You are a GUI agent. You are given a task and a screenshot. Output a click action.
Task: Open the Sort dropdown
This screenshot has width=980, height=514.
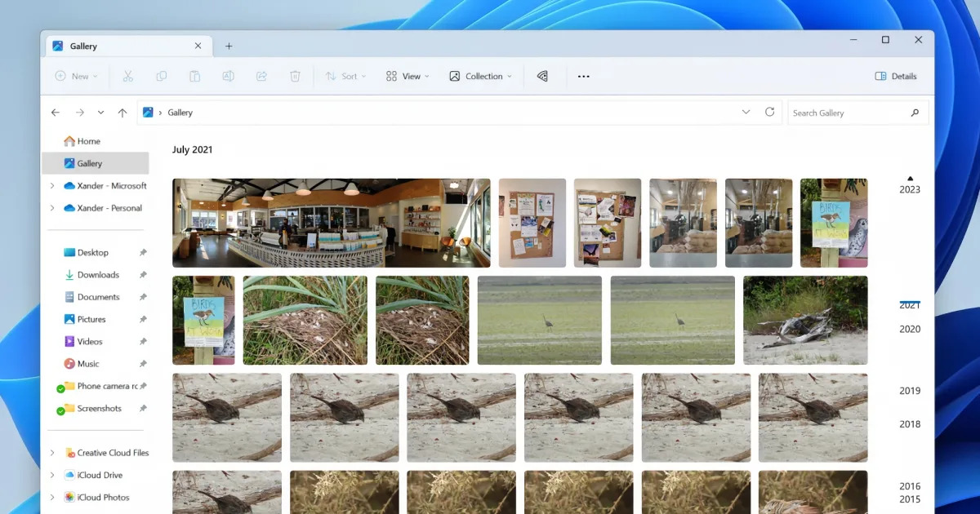click(345, 76)
